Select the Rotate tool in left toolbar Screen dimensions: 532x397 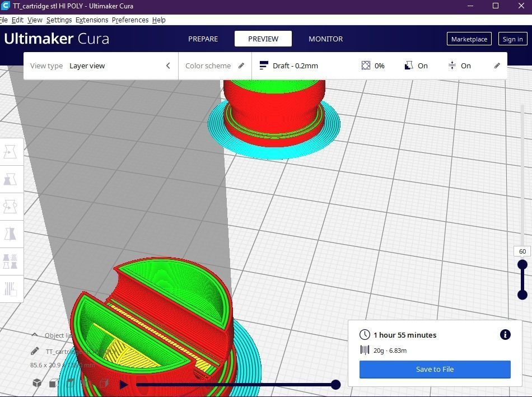click(10, 206)
